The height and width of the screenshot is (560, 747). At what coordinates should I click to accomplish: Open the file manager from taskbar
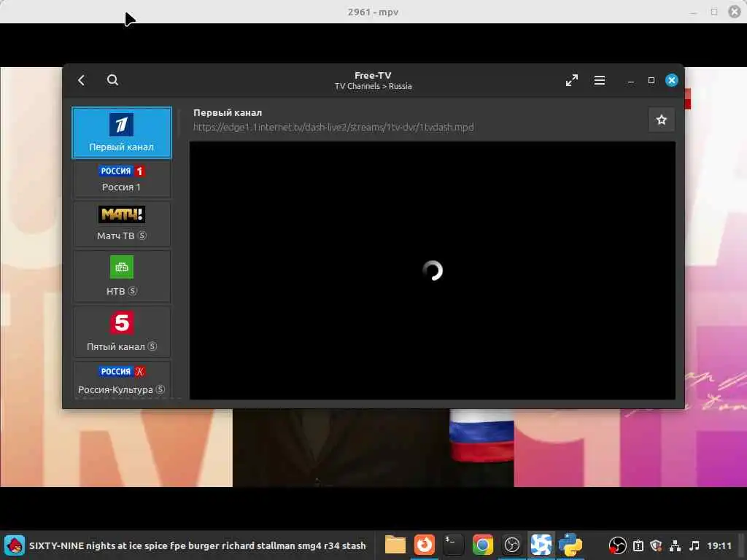point(395,545)
